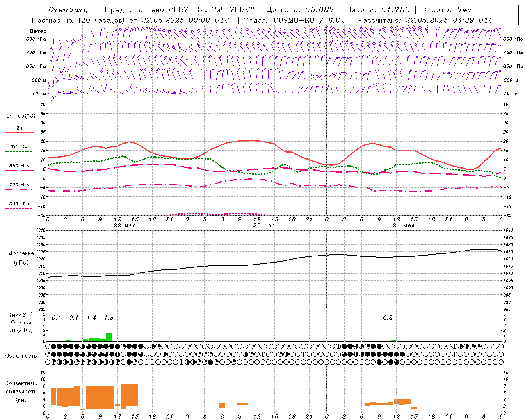Screen dimensions: 525x420
Task: Click the "(мм/1ч.)" precipitation unit label
Action: click(21, 330)
